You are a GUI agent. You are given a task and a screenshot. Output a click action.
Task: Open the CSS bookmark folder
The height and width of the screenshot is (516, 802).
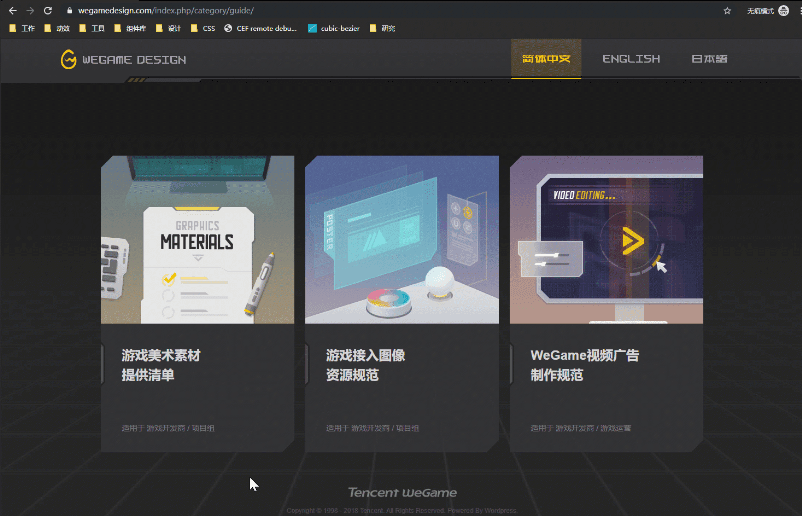coord(203,28)
